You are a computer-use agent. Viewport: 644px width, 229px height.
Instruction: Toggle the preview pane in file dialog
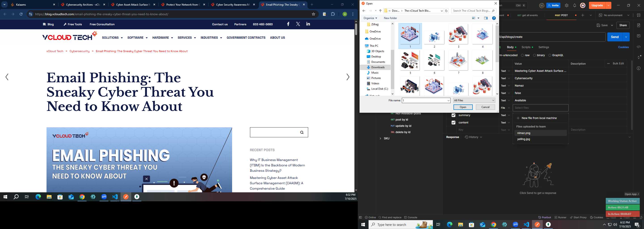[486, 18]
